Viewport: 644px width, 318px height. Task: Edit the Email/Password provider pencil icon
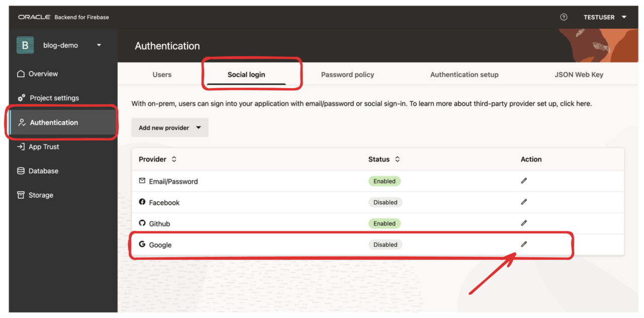(524, 181)
